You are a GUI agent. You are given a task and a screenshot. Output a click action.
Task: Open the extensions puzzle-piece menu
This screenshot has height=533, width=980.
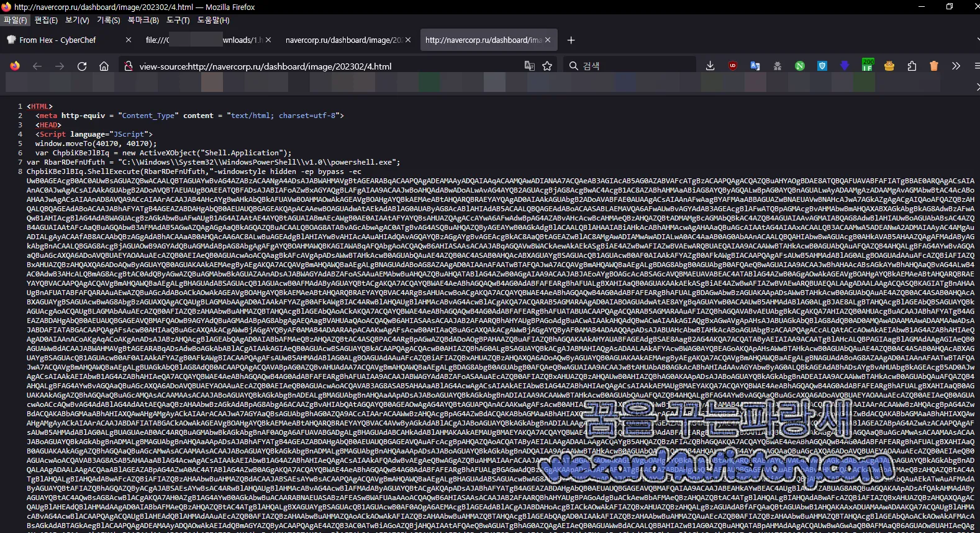[x=912, y=66]
